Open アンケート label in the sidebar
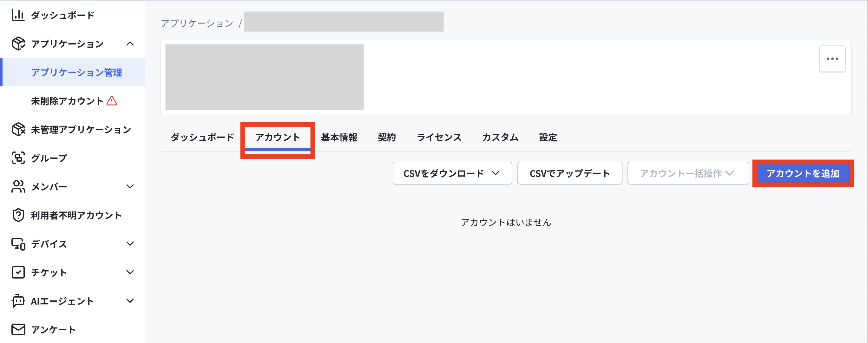This screenshot has width=868, height=343. (53, 330)
